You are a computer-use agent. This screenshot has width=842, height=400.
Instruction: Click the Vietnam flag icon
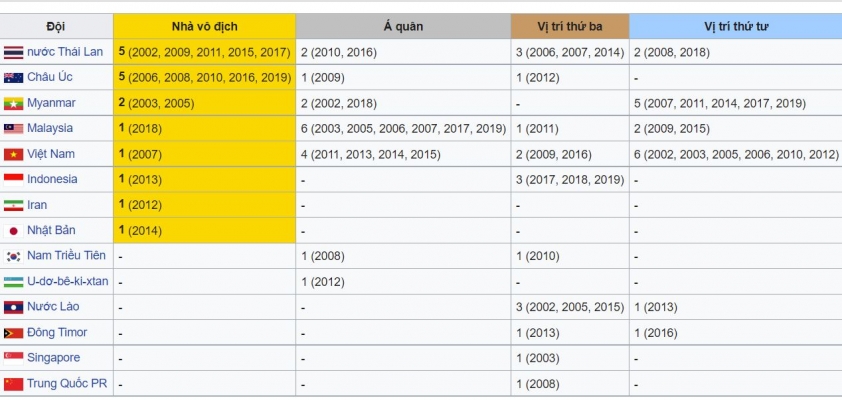pos(13,155)
